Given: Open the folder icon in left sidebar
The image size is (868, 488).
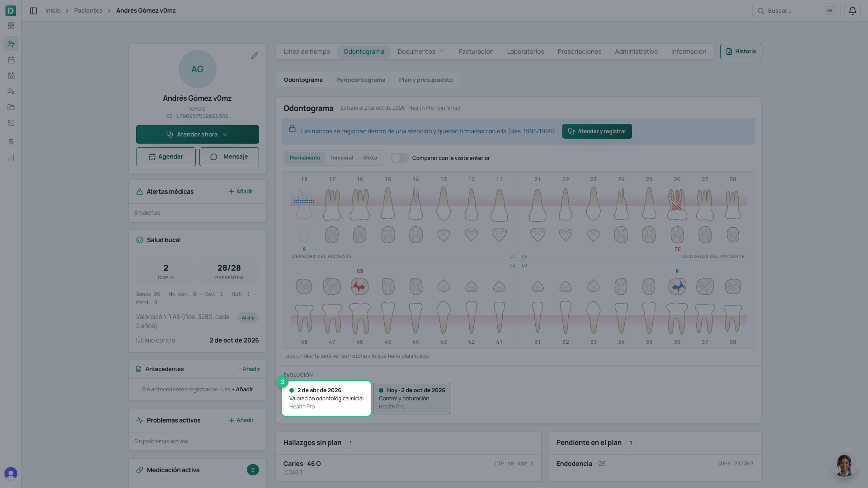Looking at the screenshot, I should coord(11,107).
